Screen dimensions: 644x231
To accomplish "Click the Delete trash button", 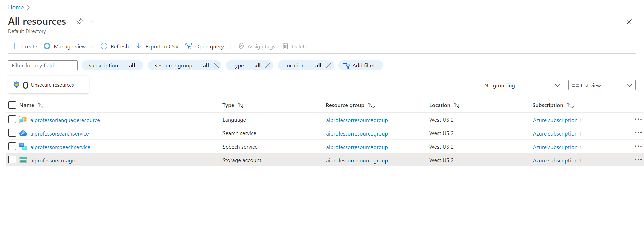I will click(x=295, y=46).
